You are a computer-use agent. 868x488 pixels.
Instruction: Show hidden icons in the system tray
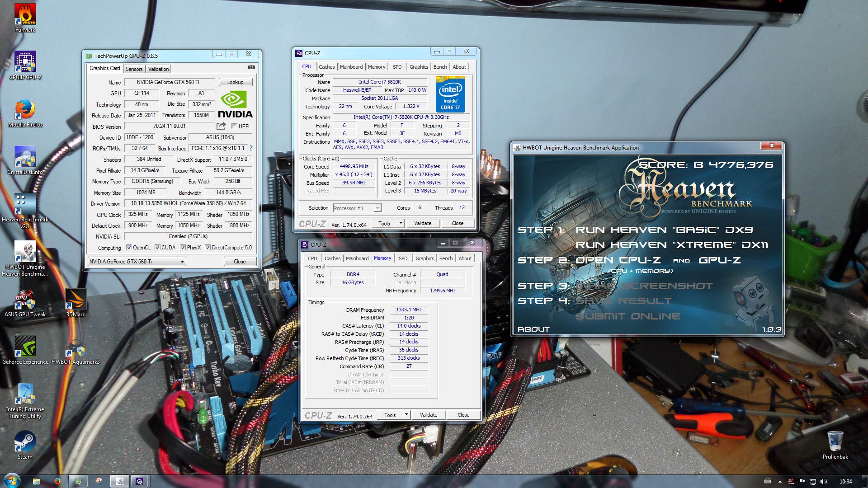(779, 482)
